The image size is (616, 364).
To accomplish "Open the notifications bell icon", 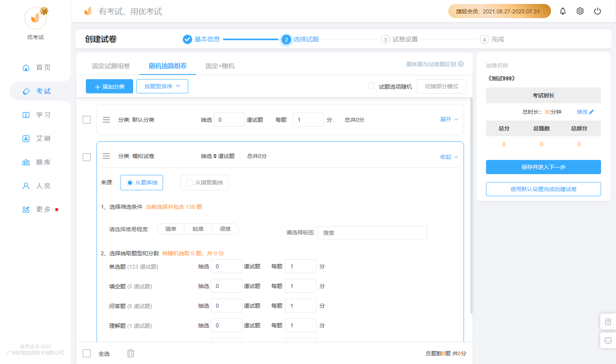I will point(563,11).
